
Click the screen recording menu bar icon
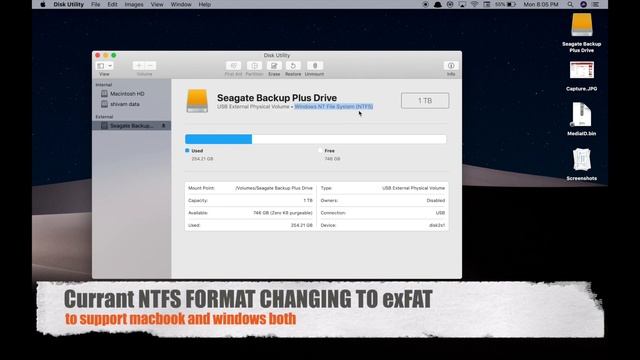[x=426, y=4]
